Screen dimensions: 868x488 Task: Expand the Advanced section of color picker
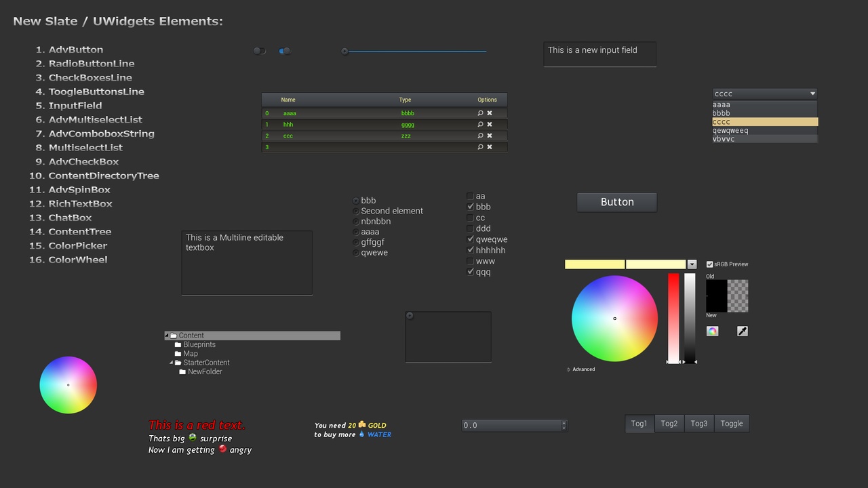coord(569,369)
